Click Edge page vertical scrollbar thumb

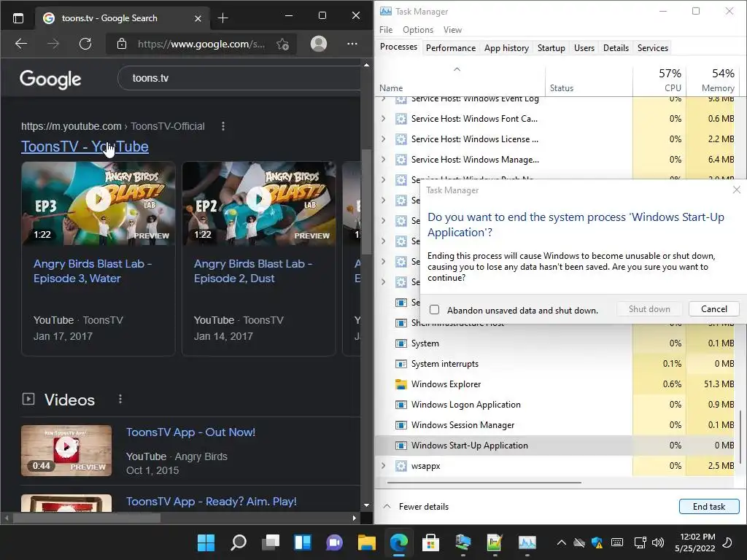366,203
